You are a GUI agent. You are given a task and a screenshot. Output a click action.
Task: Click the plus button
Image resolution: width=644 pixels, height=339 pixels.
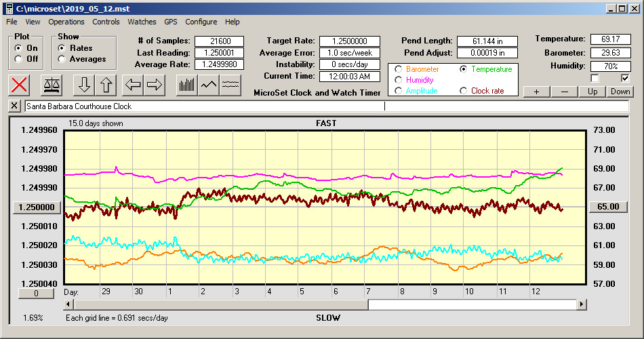[536, 92]
